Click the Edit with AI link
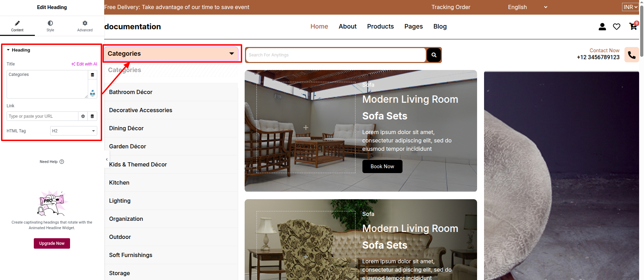This screenshot has width=644, height=280. 84,64
